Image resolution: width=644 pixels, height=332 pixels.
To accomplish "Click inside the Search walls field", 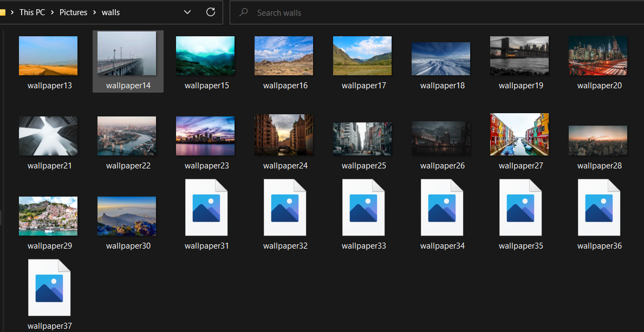I will coord(303,12).
